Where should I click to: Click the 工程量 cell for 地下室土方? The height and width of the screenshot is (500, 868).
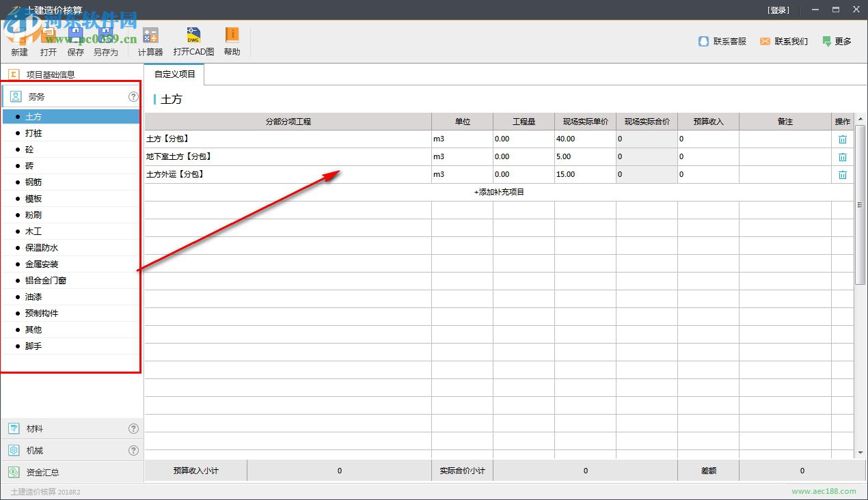[x=523, y=157]
